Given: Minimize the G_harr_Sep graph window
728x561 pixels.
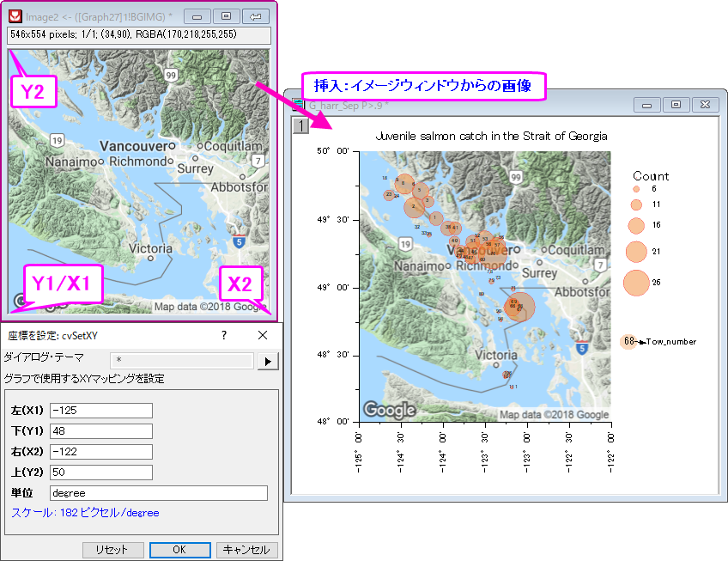Looking at the screenshot, I should [646, 105].
